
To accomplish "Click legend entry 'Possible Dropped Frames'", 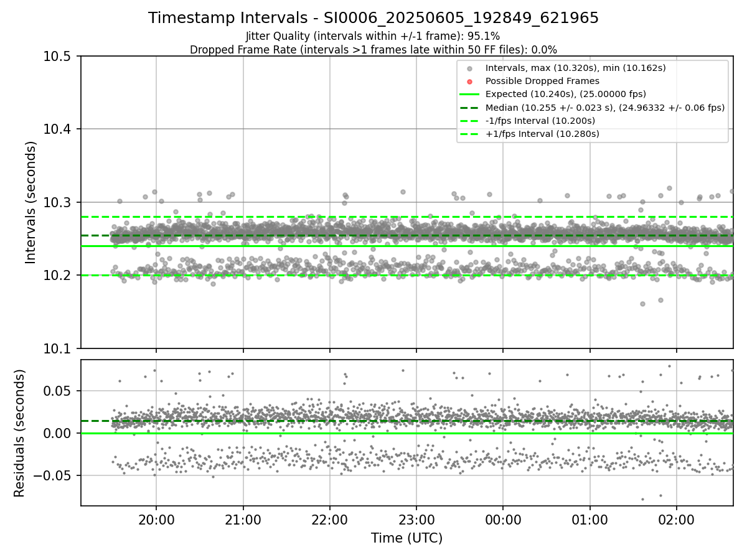I will point(542,81).
